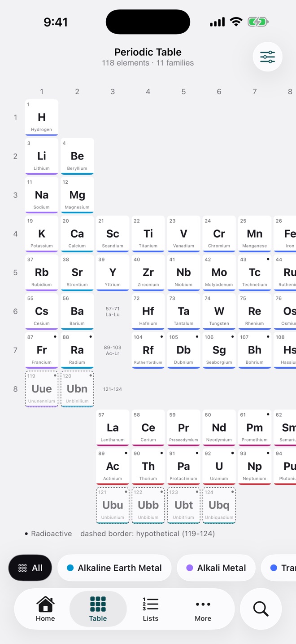Open the Seaborgium element tile

(219, 350)
